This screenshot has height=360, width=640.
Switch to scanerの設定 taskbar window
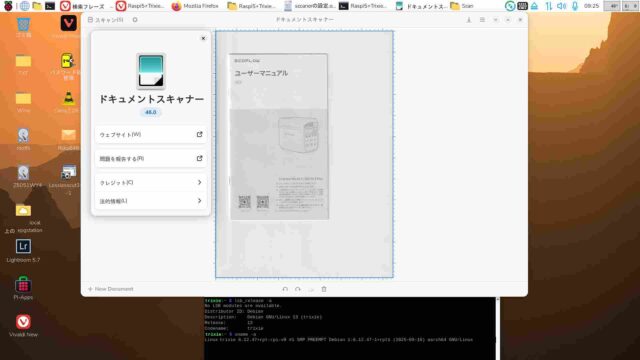[x=310, y=6]
